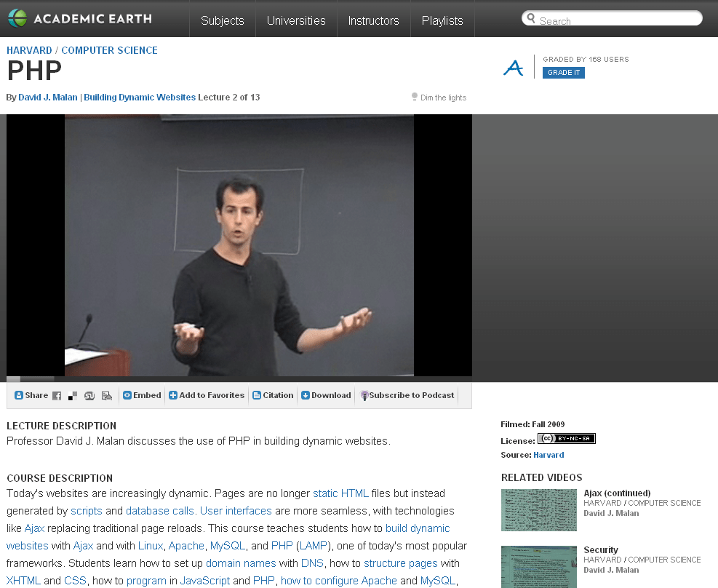
Task: Follow the JavaScript link
Action: [x=205, y=580]
